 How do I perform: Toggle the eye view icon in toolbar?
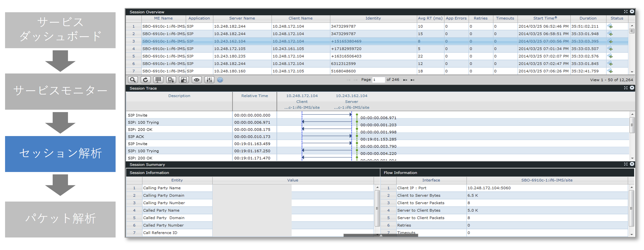[197, 80]
